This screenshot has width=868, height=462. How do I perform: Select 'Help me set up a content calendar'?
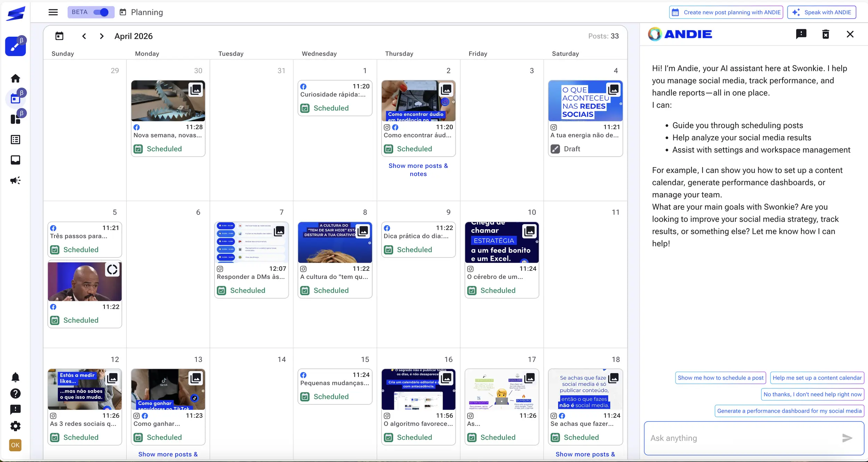(x=817, y=378)
